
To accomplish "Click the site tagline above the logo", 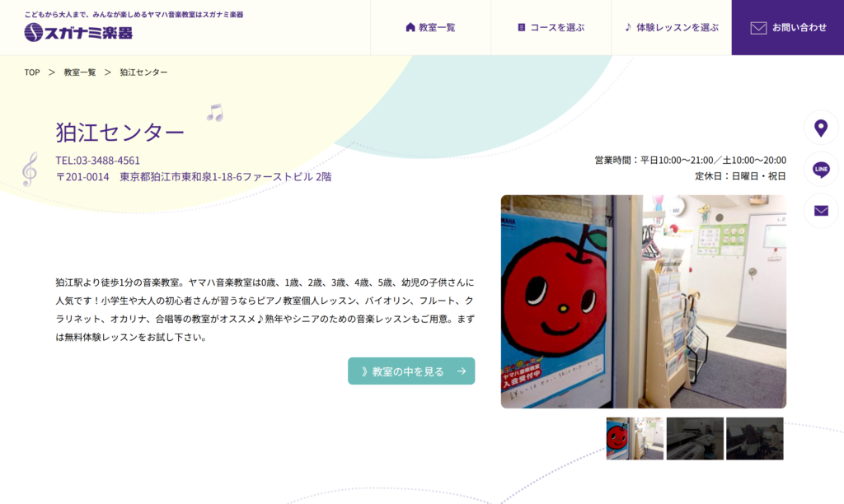I will point(134,15).
